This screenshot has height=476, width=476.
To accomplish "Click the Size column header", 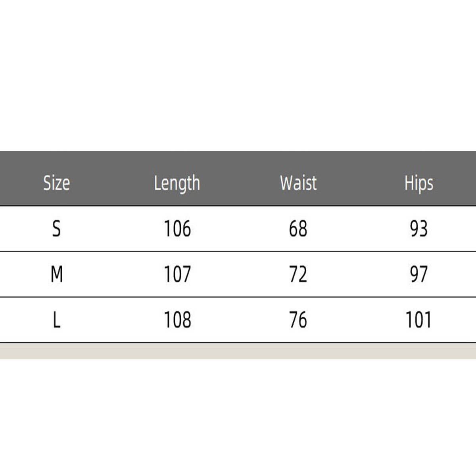I will coord(56,183).
